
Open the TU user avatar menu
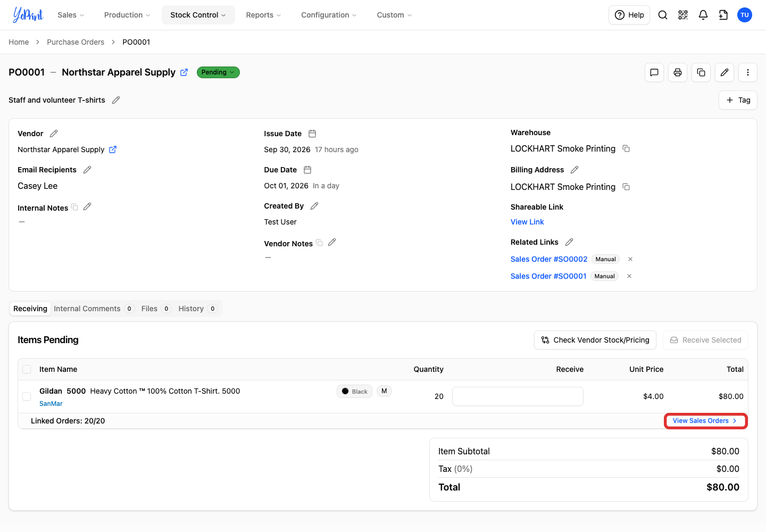pyautogui.click(x=745, y=15)
